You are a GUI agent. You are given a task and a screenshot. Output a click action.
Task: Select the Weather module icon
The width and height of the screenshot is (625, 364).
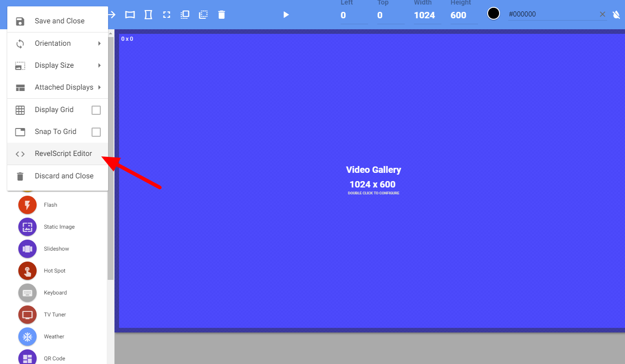[x=27, y=337]
